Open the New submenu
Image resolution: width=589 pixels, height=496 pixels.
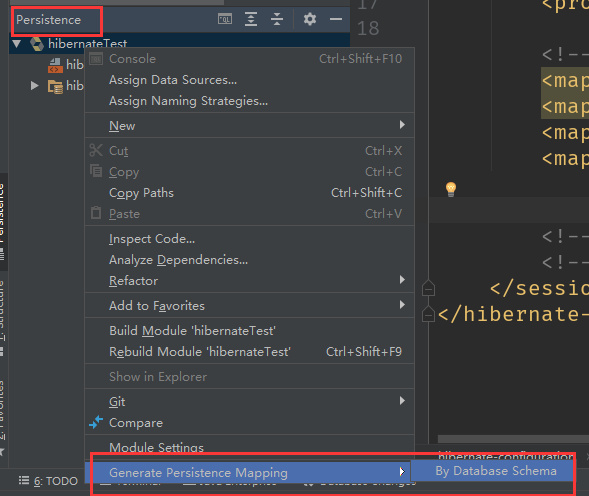250,125
